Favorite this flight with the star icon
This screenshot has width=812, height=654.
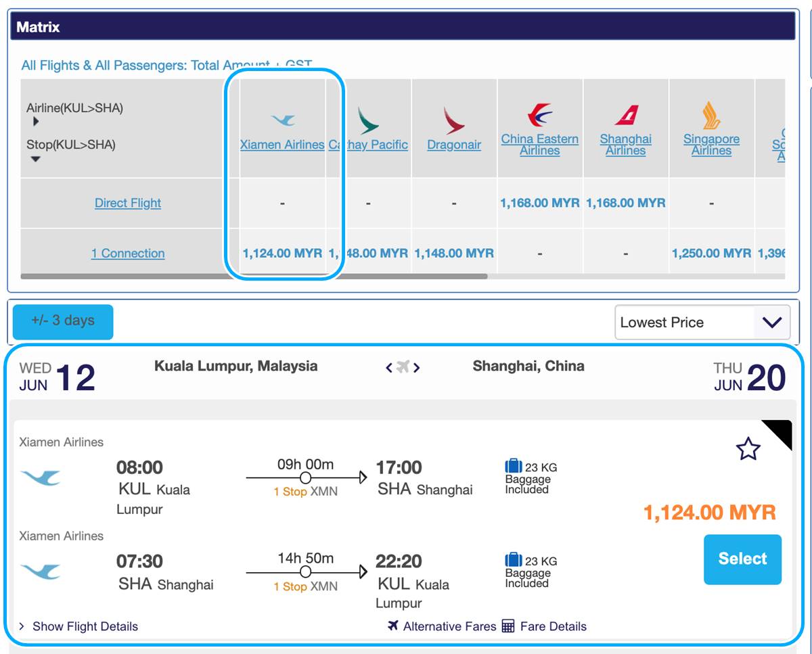748,449
